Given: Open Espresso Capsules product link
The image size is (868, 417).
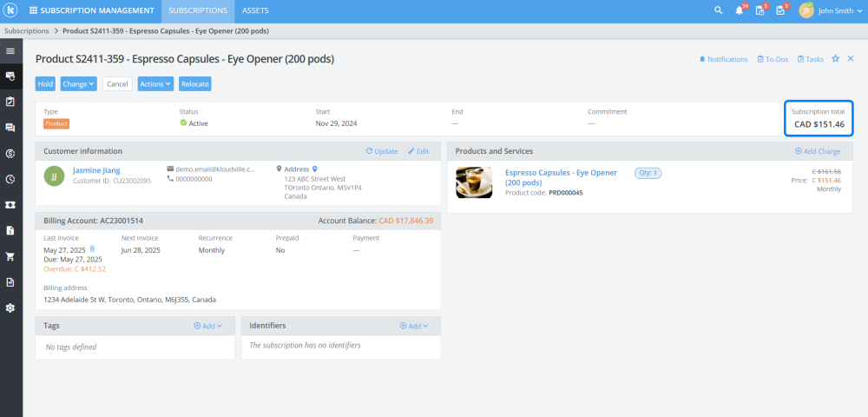Looking at the screenshot, I should 561,177.
